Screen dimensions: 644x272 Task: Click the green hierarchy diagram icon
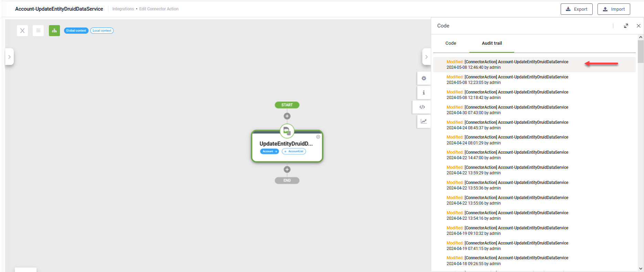[x=54, y=31]
